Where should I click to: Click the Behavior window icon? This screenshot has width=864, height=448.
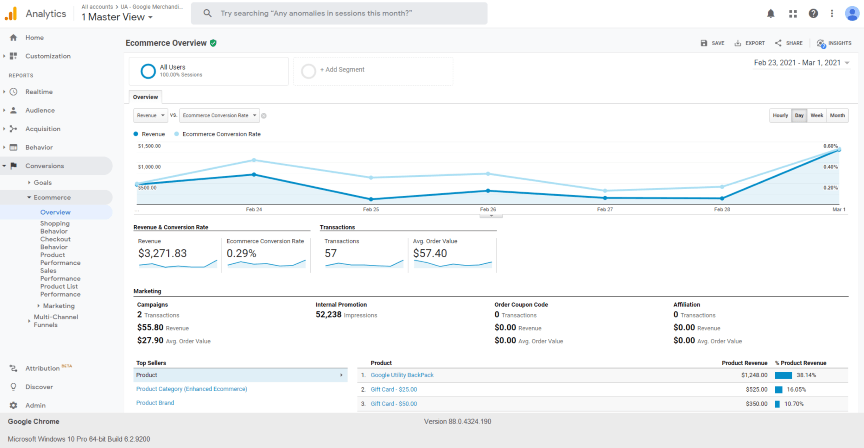tap(13, 147)
